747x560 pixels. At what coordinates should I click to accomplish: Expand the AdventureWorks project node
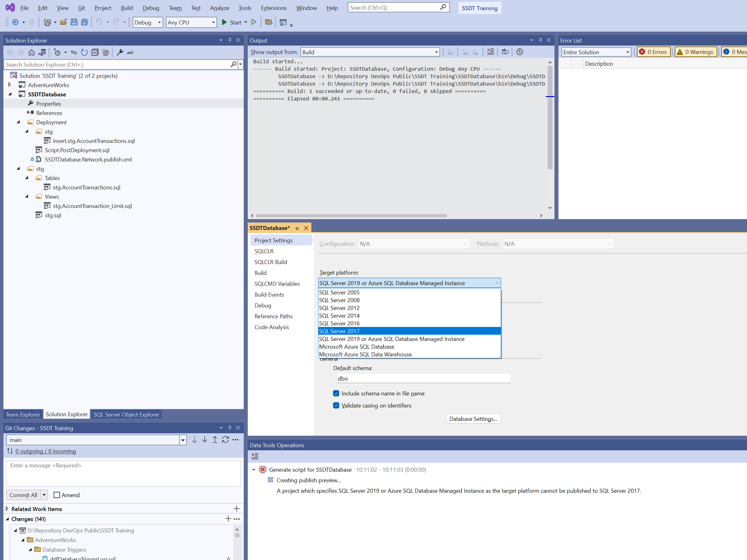10,85
